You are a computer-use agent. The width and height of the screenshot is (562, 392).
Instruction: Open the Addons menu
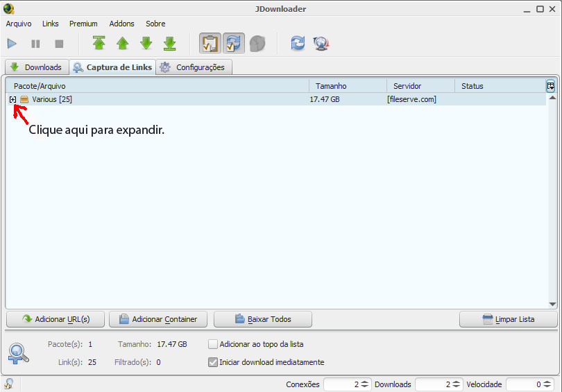(121, 24)
